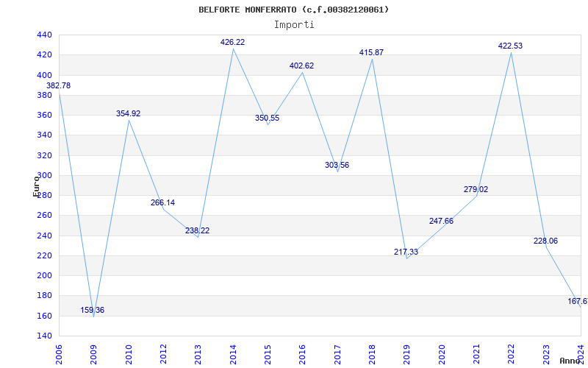Select the 279.02 data label
The image size is (588, 368).
click(x=476, y=190)
